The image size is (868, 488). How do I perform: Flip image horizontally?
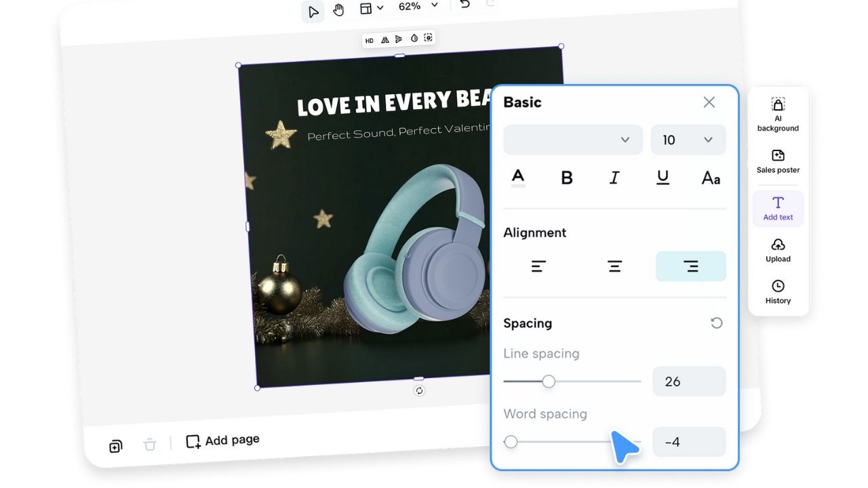384,40
